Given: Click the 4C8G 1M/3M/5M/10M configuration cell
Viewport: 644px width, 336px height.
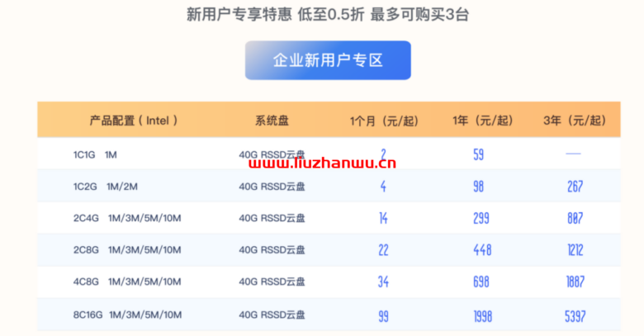Looking at the screenshot, I should click(x=127, y=282).
